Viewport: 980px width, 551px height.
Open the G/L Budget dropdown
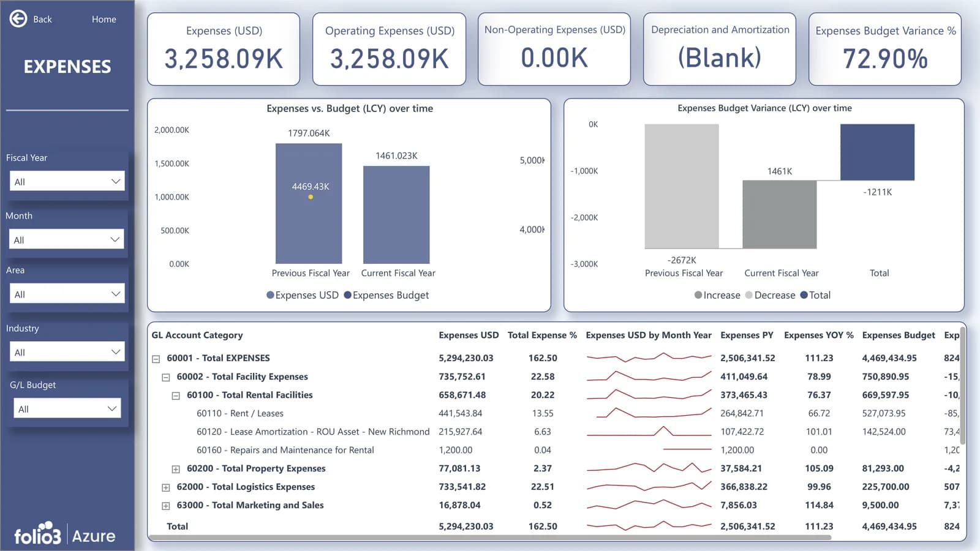pos(67,408)
